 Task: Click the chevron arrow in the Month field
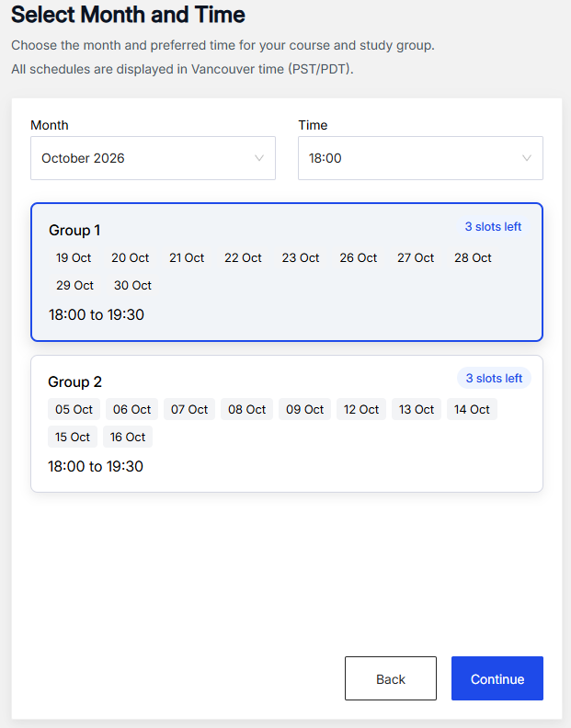coord(259,158)
